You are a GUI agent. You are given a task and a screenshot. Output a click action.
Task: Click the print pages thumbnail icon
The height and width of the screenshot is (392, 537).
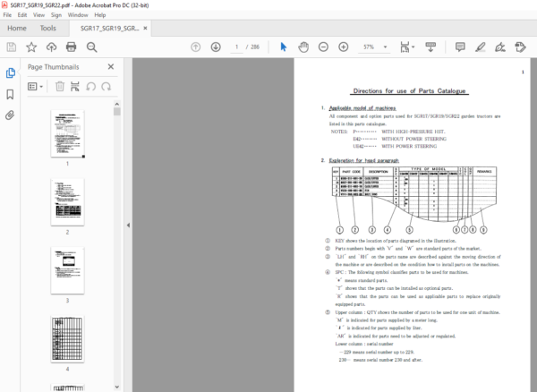click(75, 86)
